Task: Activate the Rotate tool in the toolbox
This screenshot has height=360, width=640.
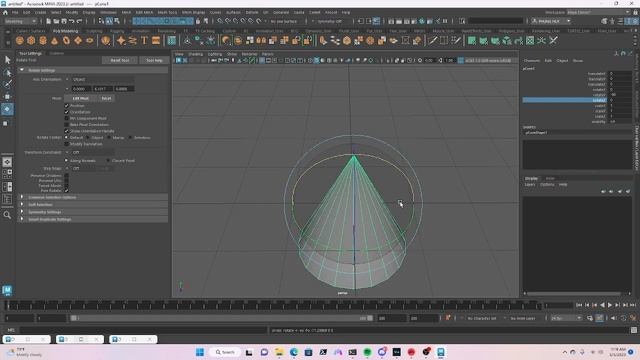Action: tap(7, 109)
